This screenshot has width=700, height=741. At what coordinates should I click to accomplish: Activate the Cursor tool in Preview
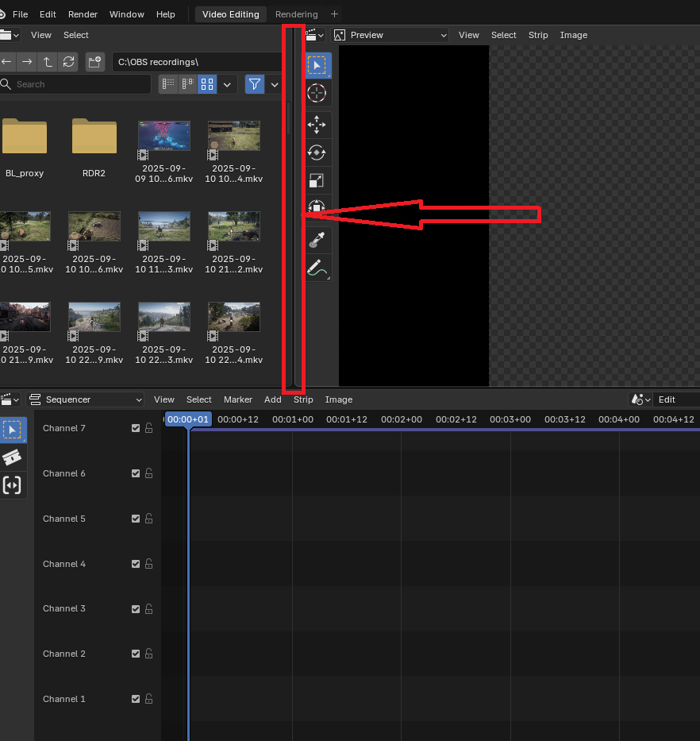coord(317,93)
